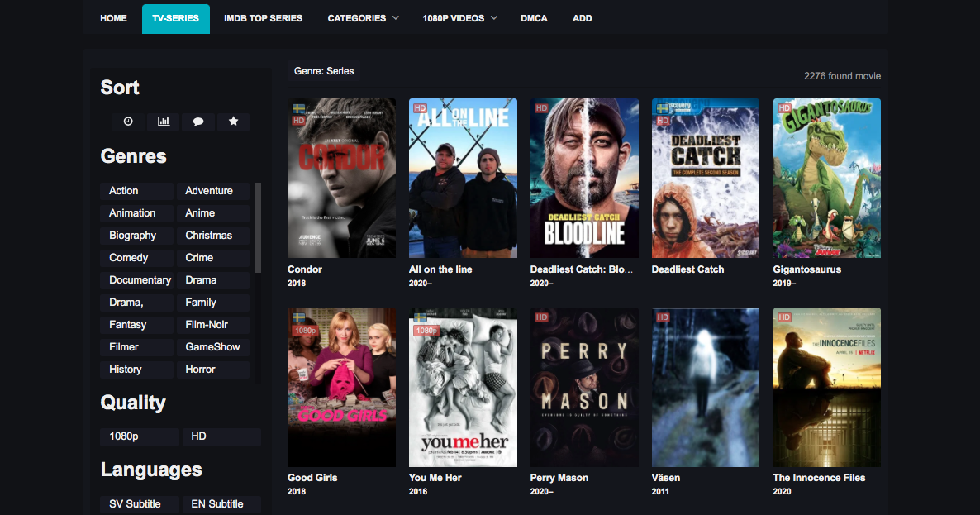Open the All on the Line poster
Screen dimensions: 980x515
point(463,178)
